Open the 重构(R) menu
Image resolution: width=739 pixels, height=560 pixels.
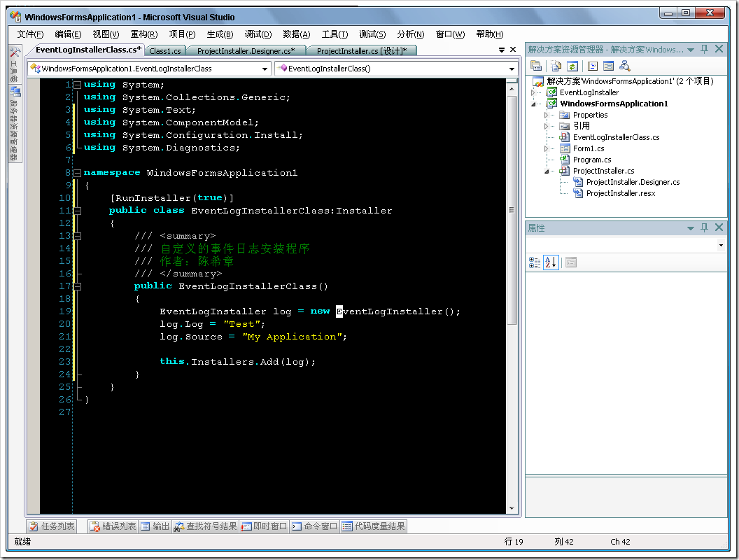point(143,34)
